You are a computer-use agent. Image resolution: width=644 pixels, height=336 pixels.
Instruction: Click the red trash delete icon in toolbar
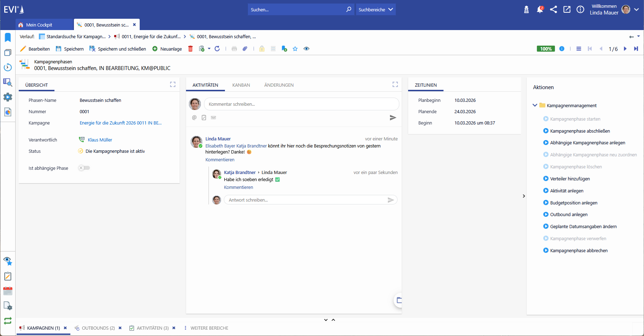[x=190, y=49]
